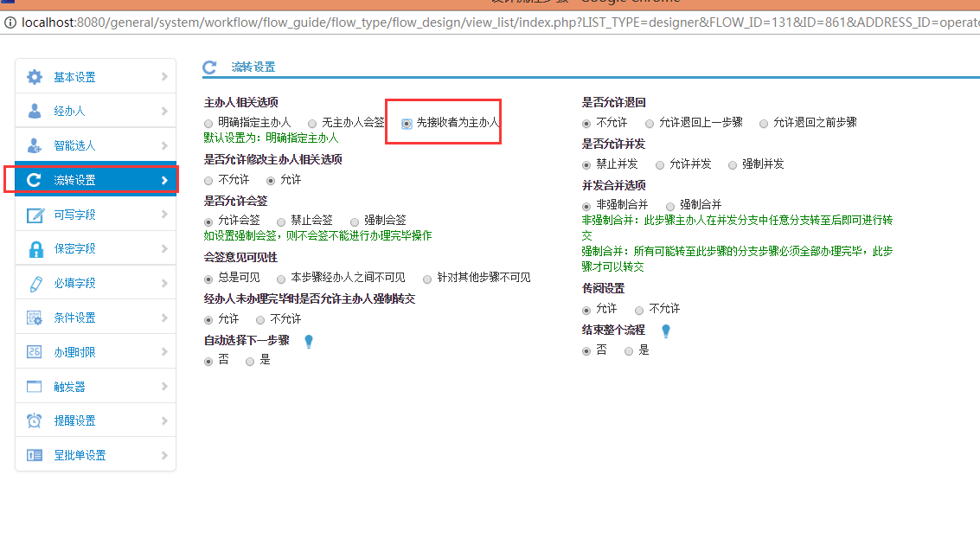Select 允许退回上一步骤 option
Image resolution: width=980 pixels, height=552 pixels.
[x=649, y=124]
